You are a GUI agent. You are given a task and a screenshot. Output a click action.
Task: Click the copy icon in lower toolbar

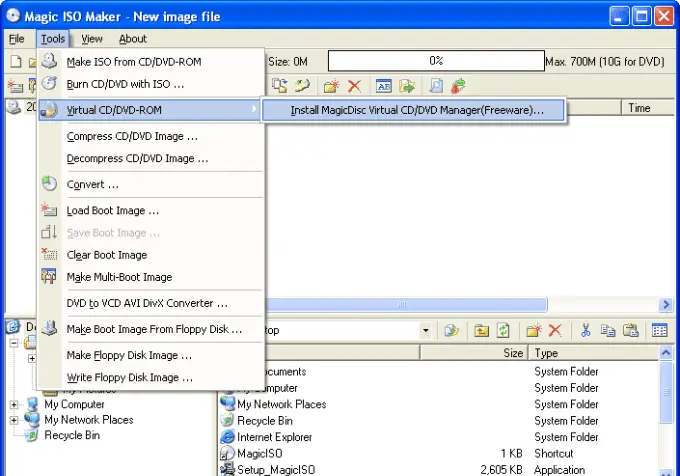[608, 331]
